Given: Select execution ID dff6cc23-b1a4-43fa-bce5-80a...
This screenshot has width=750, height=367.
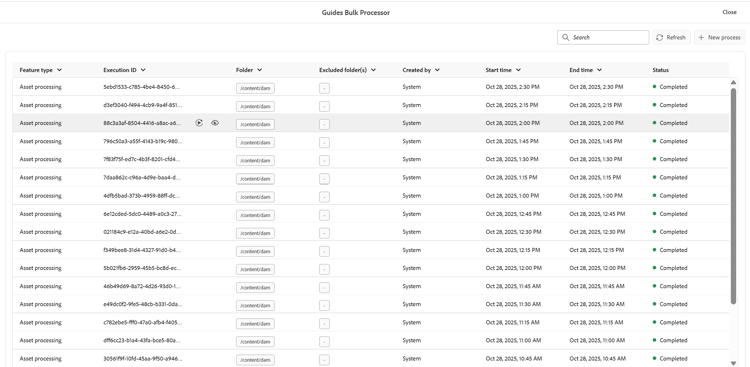Looking at the screenshot, I should pyautogui.click(x=142, y=341).
